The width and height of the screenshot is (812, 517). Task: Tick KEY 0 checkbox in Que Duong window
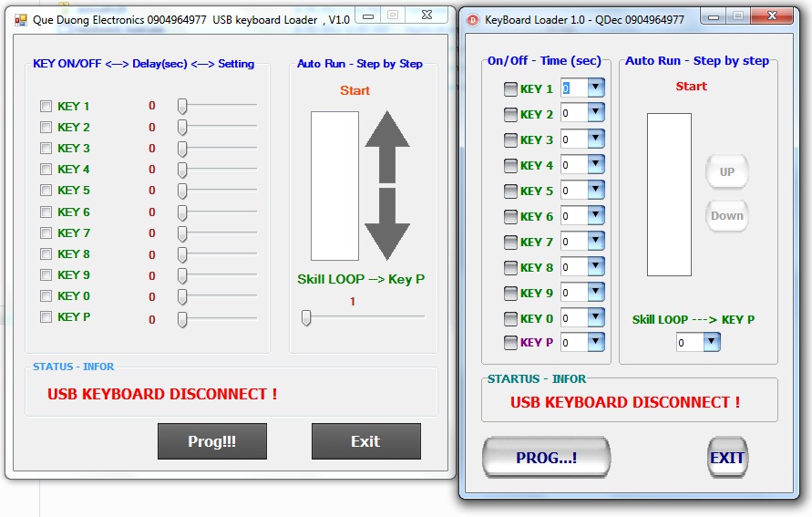[x=46, y=295]
